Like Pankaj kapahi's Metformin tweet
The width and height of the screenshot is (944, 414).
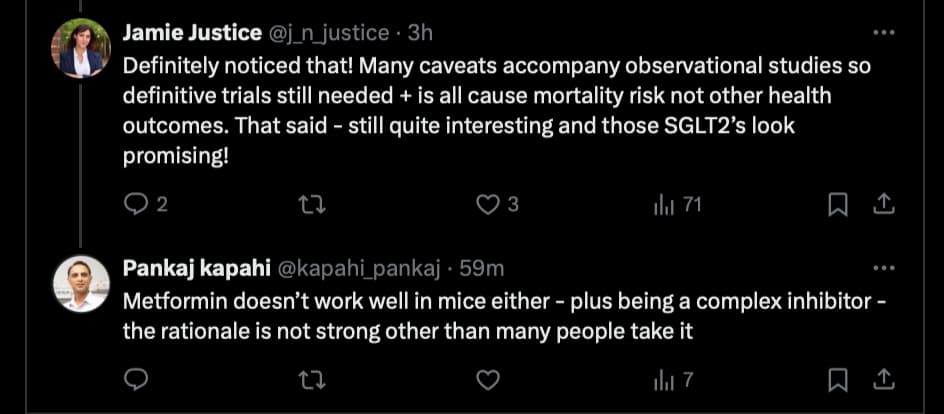pos(487,380)
